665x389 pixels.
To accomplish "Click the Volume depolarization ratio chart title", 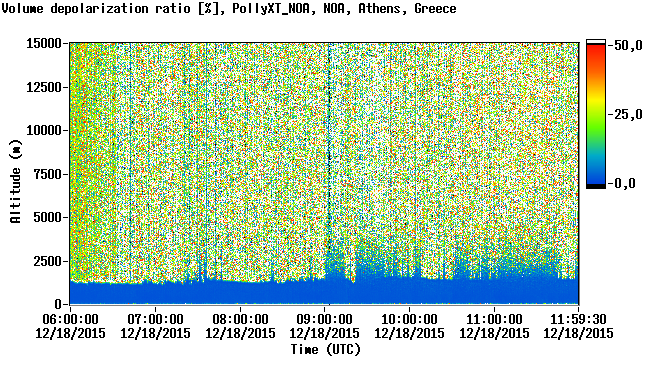I will [x=229, y=8].
